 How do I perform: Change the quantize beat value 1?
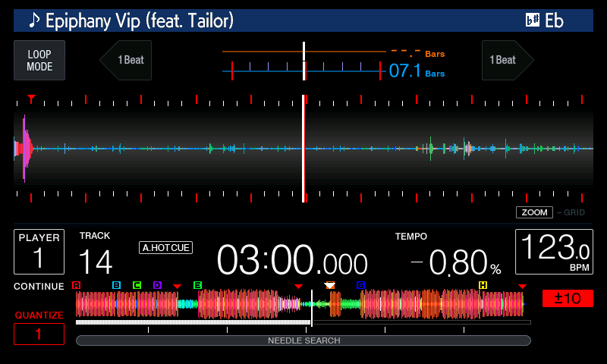tap(39, 334)
